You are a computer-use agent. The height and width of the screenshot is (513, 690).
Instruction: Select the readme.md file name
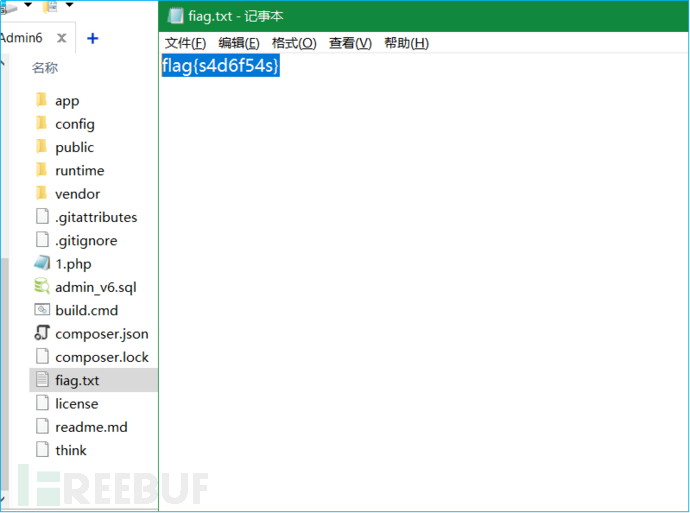pyautogui.click(x=91, y=427)
